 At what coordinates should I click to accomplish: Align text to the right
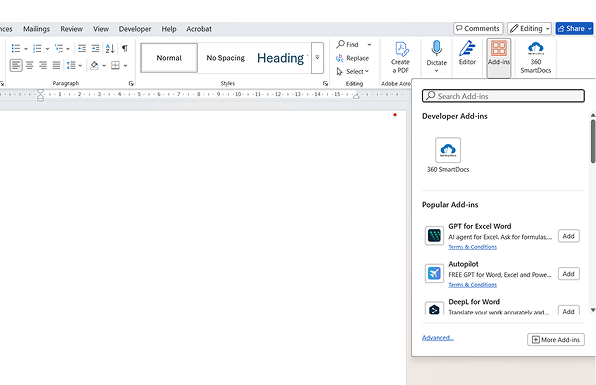pos(43,65)
